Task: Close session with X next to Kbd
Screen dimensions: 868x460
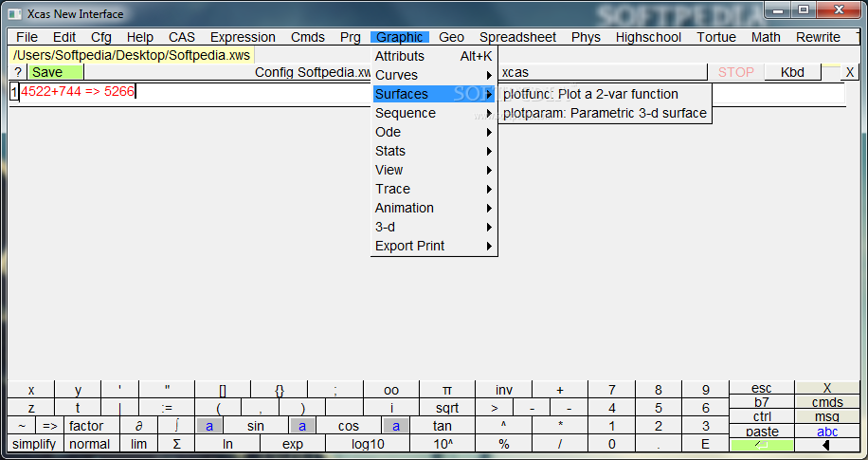Action: (850, 72)
